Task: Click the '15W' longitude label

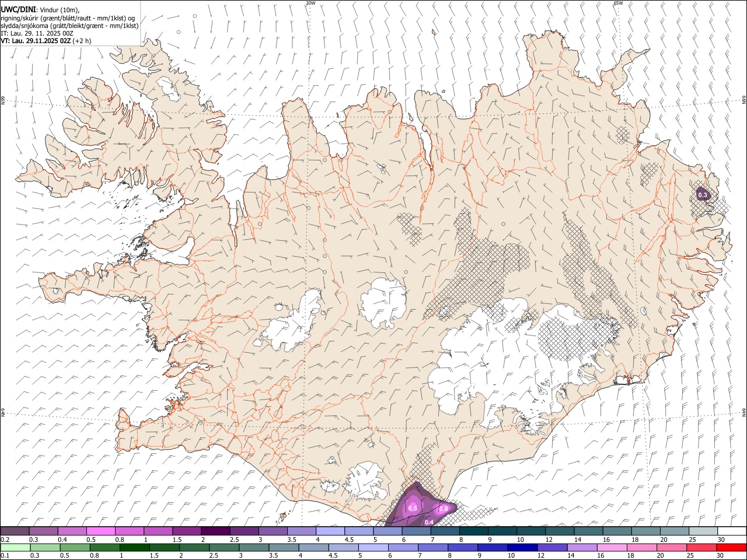Action: coord(618,3)
